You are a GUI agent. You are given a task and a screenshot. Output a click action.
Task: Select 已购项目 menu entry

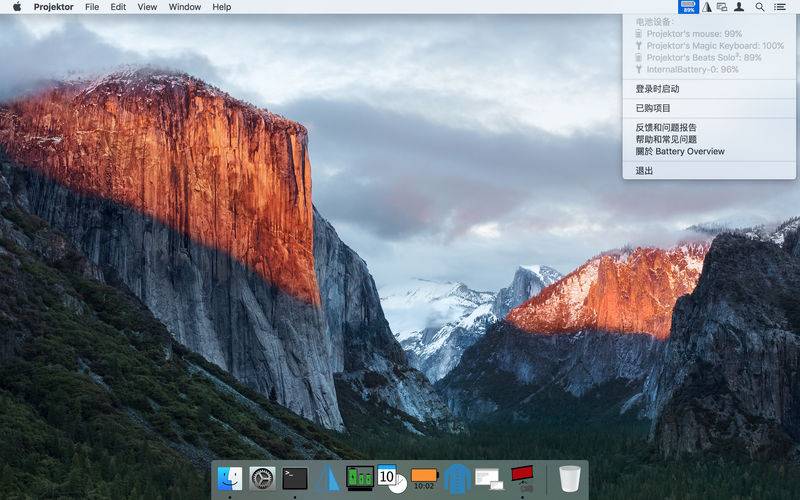709,108
